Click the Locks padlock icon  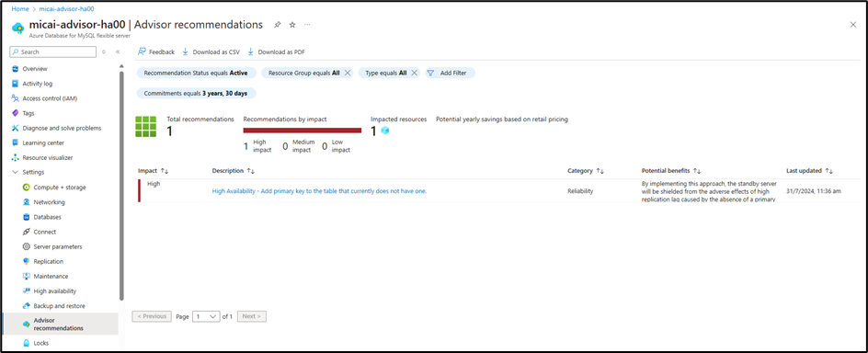(26, 343)
